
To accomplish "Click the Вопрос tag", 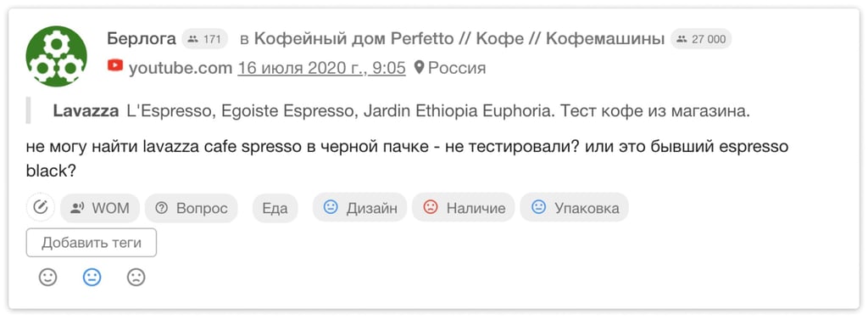I will tap(192, 208).
